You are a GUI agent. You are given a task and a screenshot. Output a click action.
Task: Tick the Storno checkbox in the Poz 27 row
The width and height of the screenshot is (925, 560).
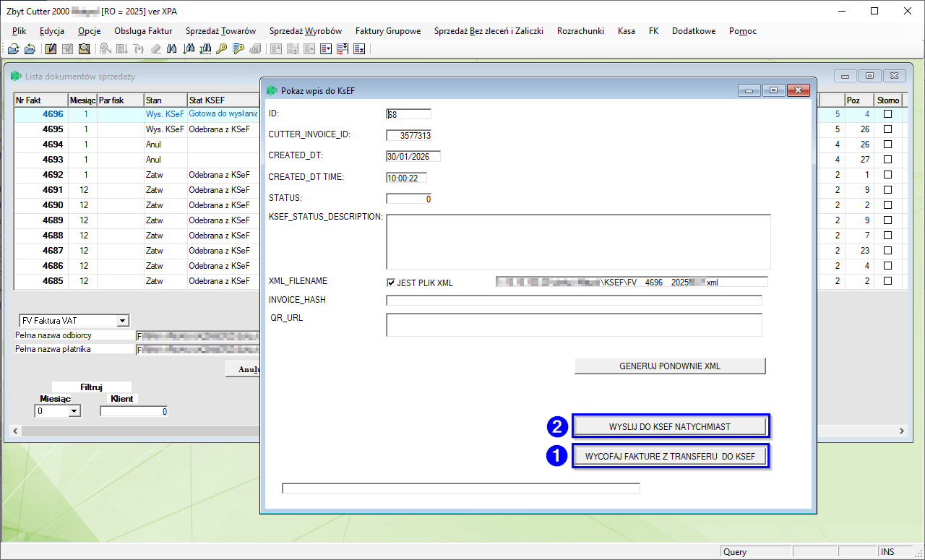[887, 160]
